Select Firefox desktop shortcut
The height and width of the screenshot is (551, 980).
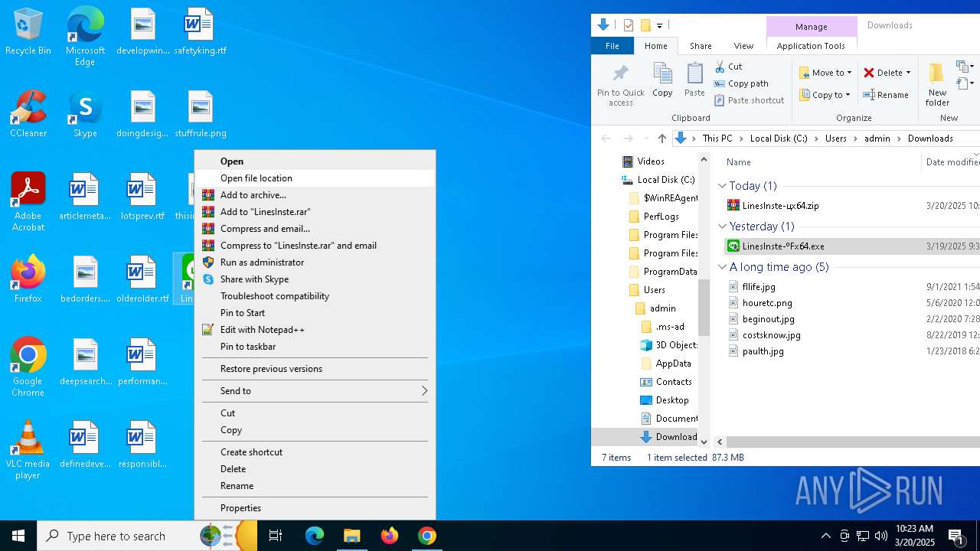(x=28, y=279)
